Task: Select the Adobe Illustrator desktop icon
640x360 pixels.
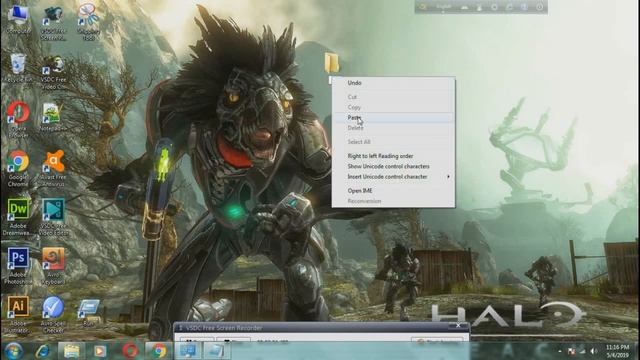Action: (x=18, y=314)
